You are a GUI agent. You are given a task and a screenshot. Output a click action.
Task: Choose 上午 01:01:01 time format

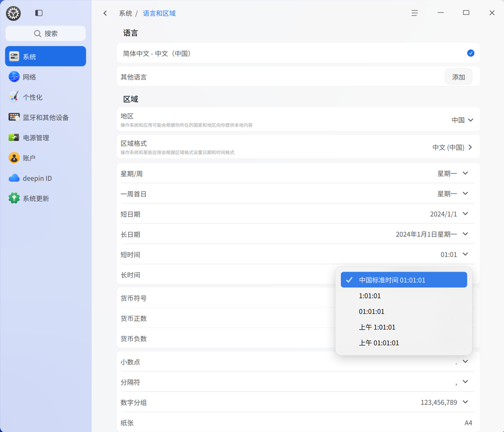404,343
